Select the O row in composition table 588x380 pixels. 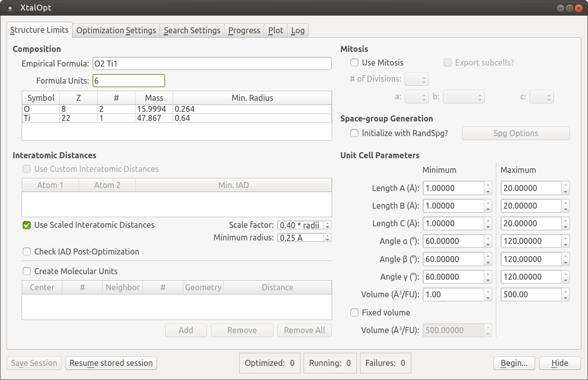tap(177, 109)
